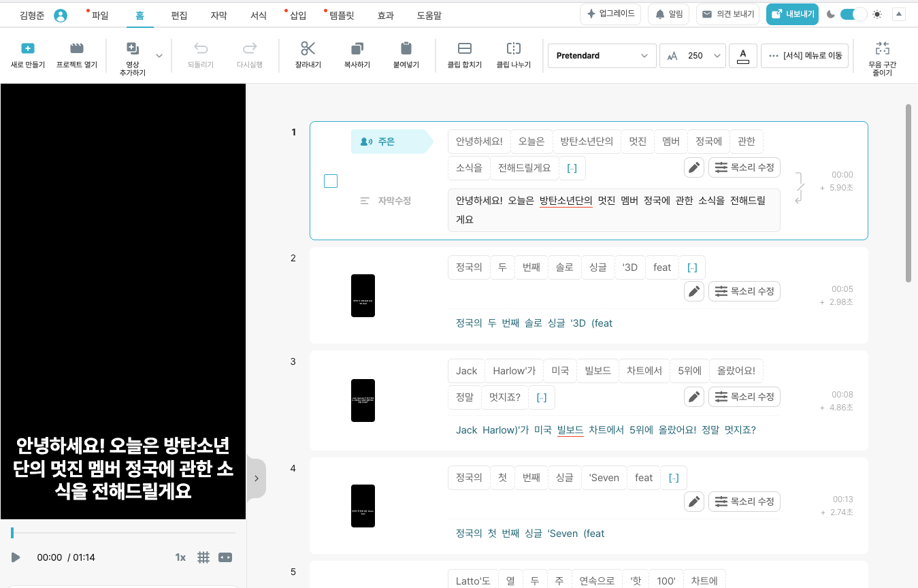The width and height of the screenshot is (918, 588).
Task: Click [서식] 메뉴로 이동 button
Action: (805, 56)
